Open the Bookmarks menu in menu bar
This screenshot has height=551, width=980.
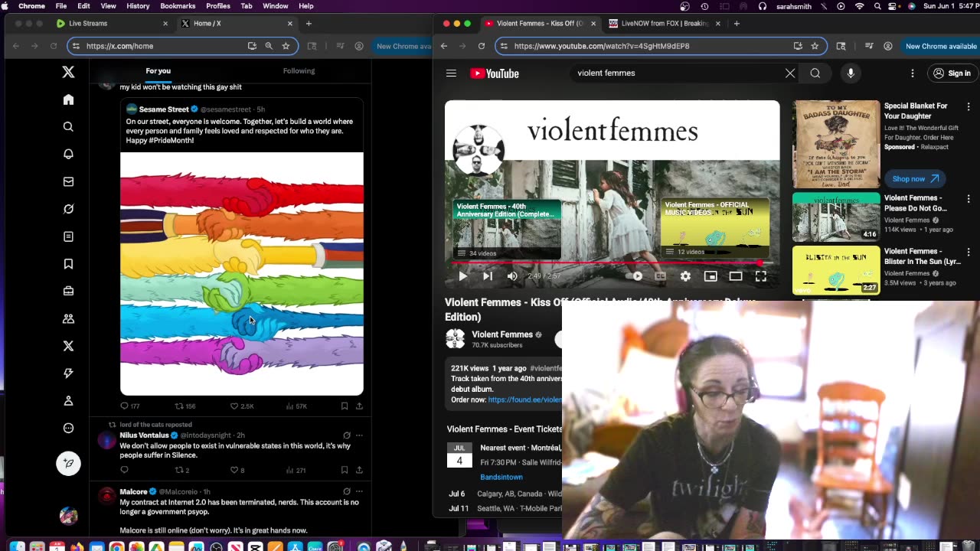[x=178, y=6]
